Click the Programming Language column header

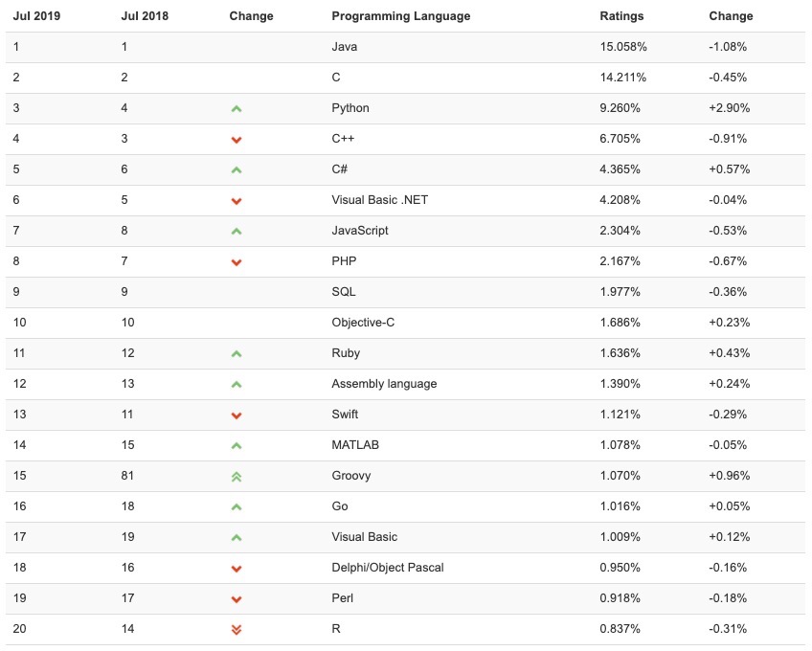pyautogui.click(x=400, y=16)
